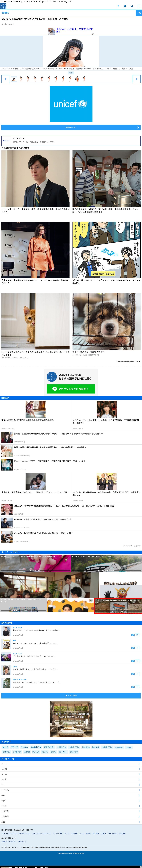Open the 一覧 button beside 写真特集
Viewport: 142px width, 868px height.
pos(139,13)
